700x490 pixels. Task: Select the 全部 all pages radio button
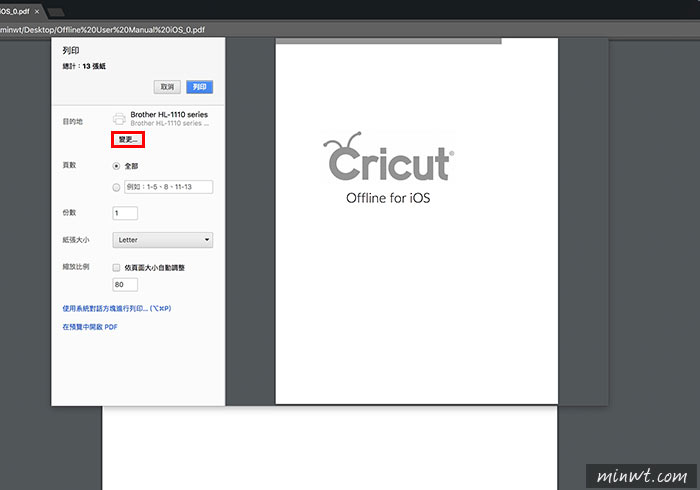point(116,166)
